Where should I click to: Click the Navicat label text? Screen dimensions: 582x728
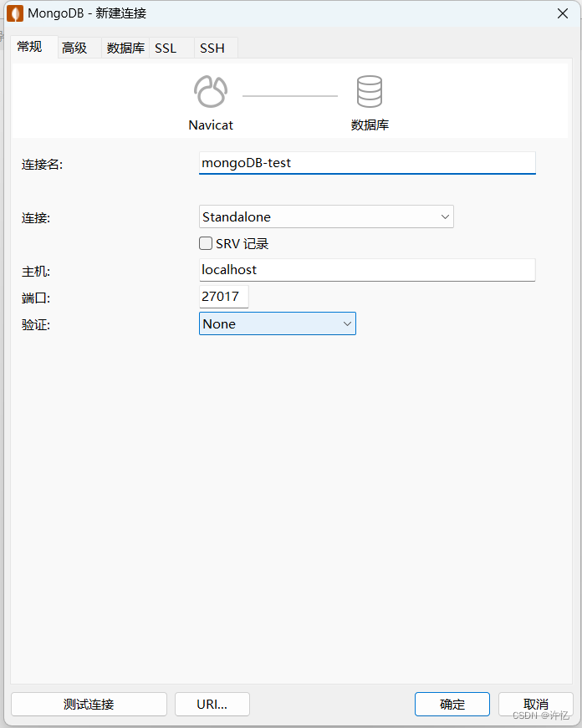click(211, 125)
